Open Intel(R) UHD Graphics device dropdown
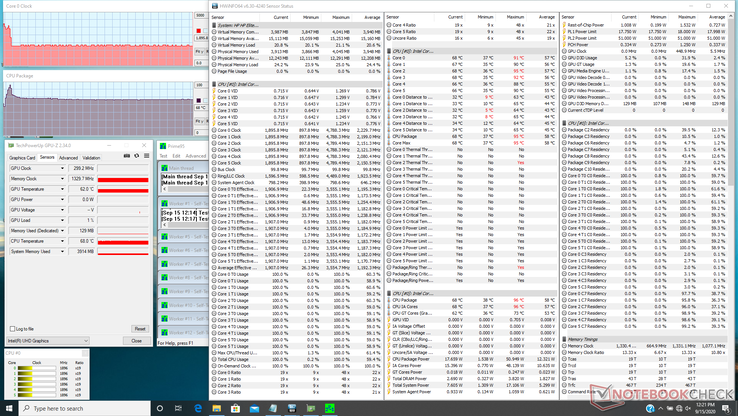738x416 pixels. click(48, 340)
